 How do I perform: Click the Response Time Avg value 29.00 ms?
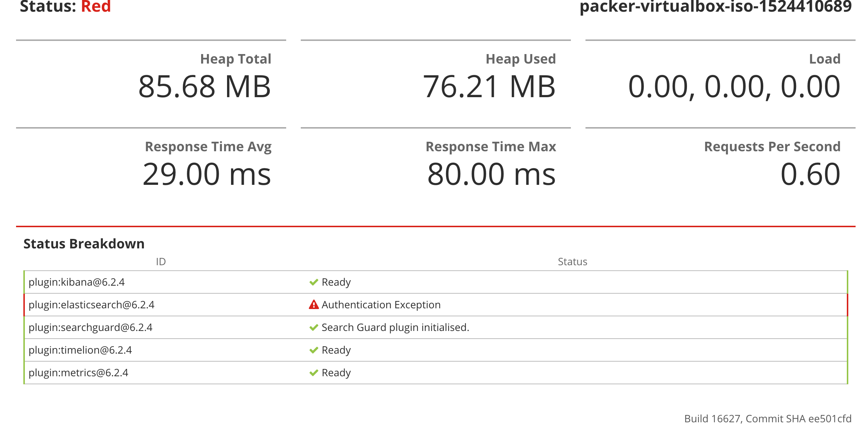point(207,175)
